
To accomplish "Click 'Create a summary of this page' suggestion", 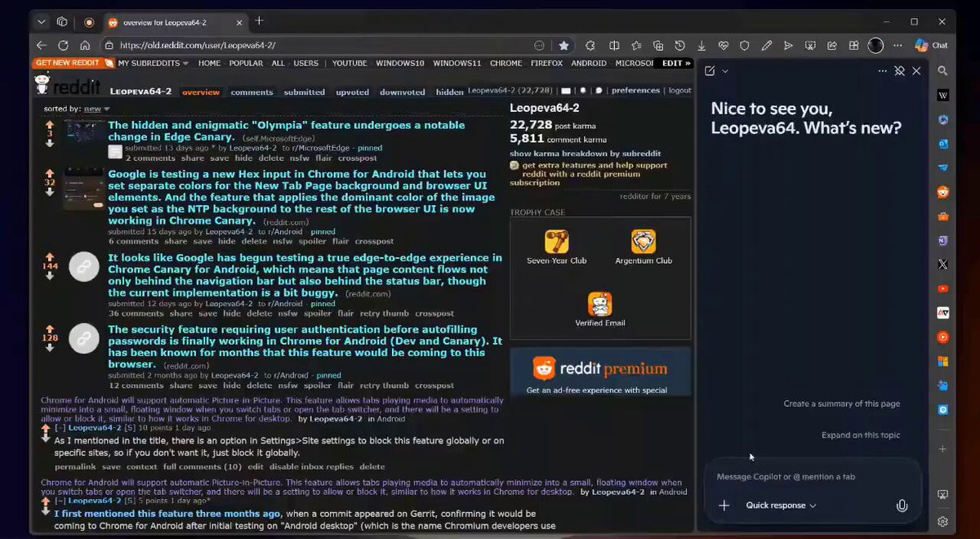I will pyautogui.click(x=842, y=403).
